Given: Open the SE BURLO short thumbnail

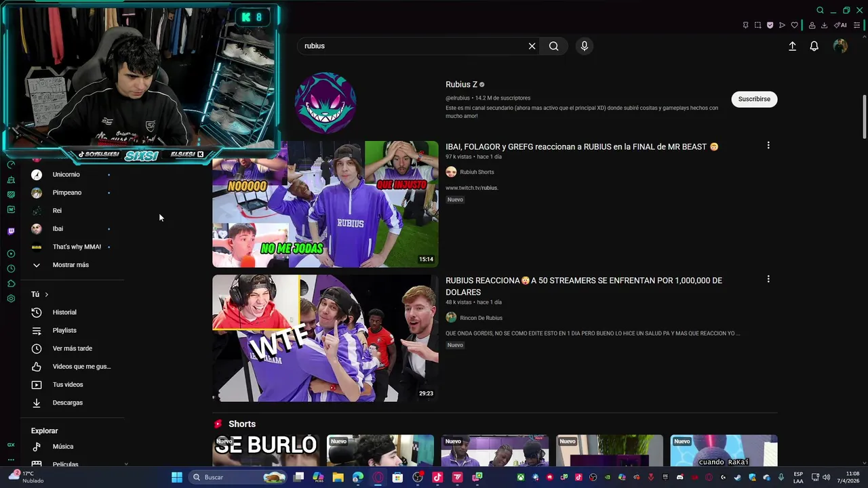Looking at the screenshot, I should click(x=266, y=451).
